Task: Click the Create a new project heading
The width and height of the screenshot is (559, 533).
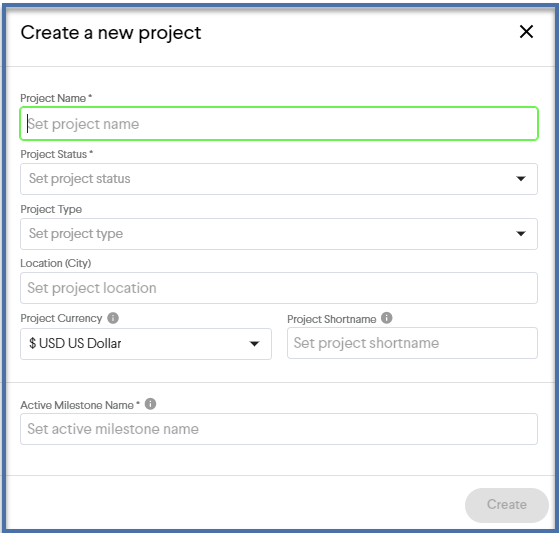Action: 111,33
